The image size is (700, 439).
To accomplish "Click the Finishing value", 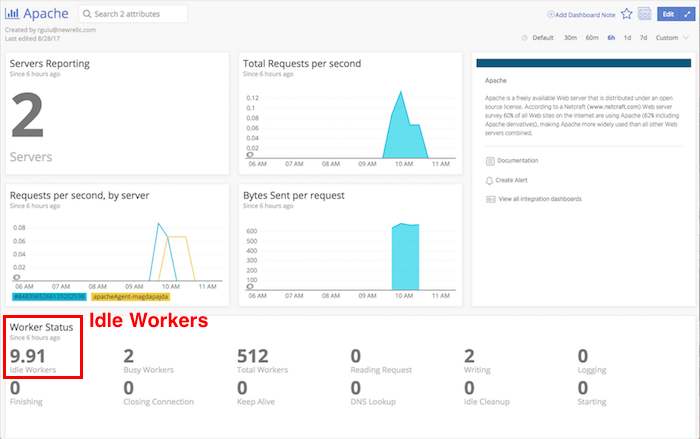I will click(15, 388).
